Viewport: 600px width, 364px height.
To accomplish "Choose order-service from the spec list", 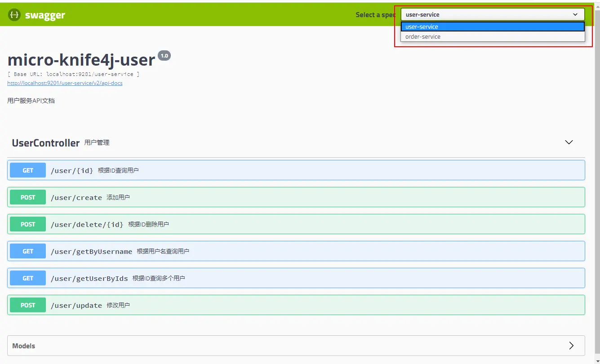I will (493, 37).
